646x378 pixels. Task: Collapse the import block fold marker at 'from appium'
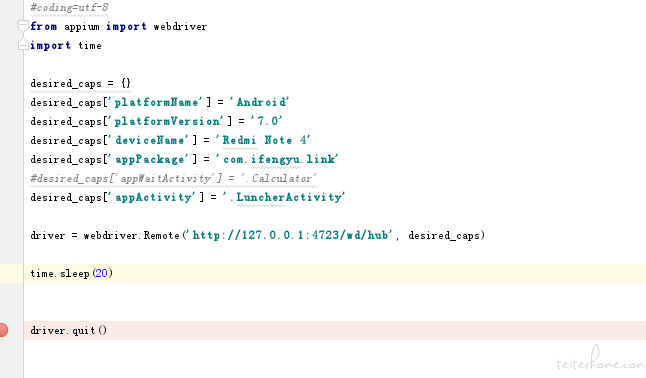tap(23, 26)
